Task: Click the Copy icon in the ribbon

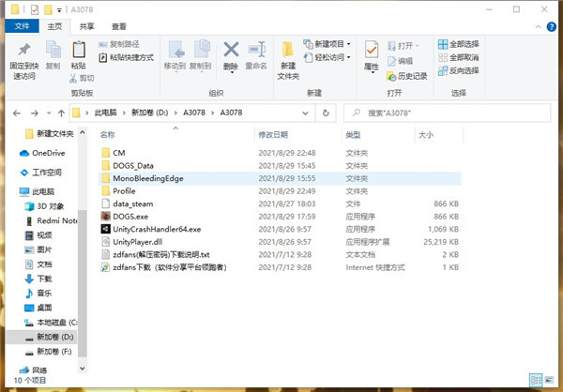Action: pyautogui.click(x=53, y=49)
